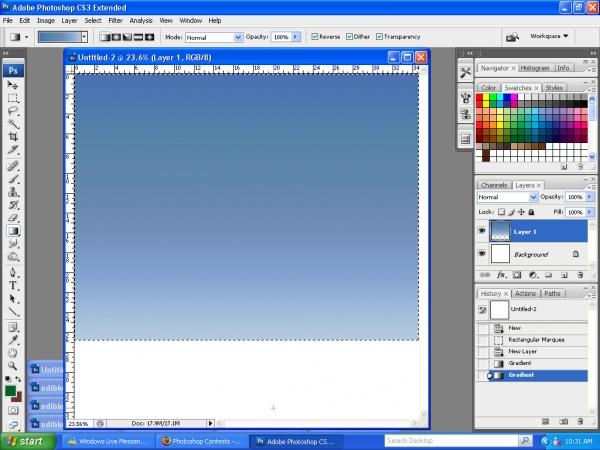This screenshot has width=600, height=450.
Task: Select the Brush tool
Action: coord(13,179)
